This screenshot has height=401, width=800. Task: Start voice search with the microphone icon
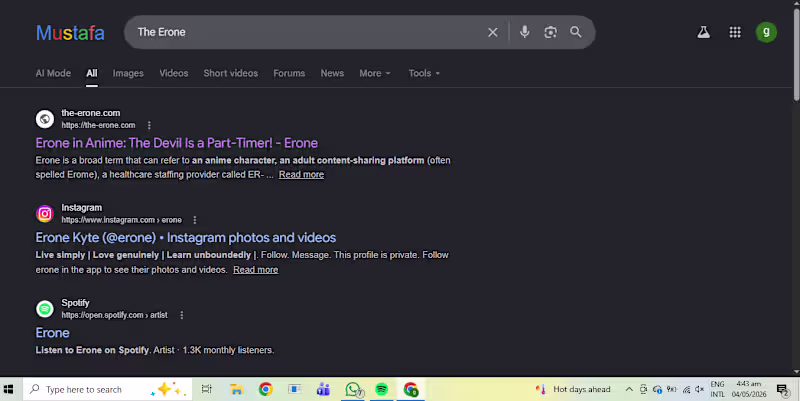pyautogui.click(x=524, y=32)
